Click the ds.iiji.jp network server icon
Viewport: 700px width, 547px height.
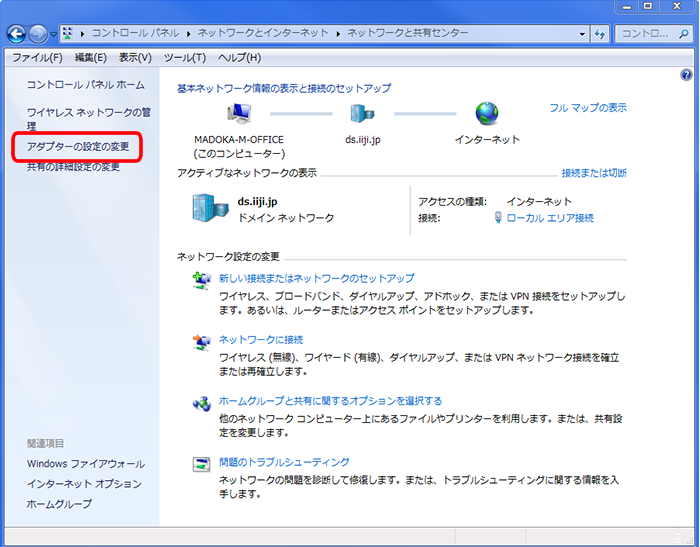click(362, 113)
